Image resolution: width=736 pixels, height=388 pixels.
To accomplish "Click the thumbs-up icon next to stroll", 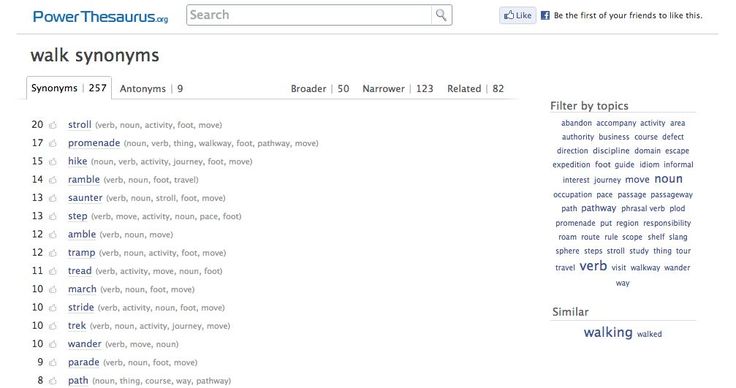I will (53, 125).
